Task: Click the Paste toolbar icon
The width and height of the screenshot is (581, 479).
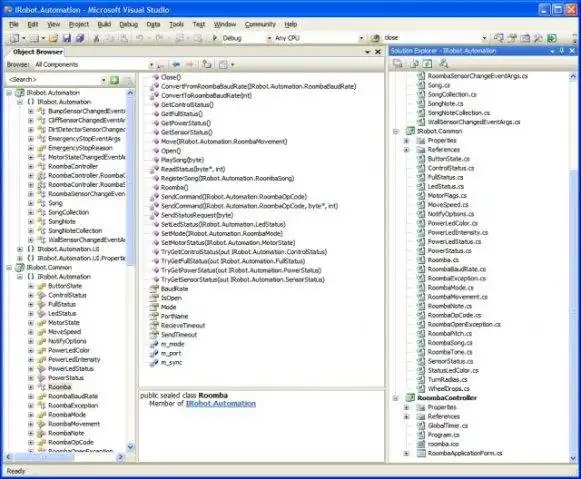Action: click(124, 38)
